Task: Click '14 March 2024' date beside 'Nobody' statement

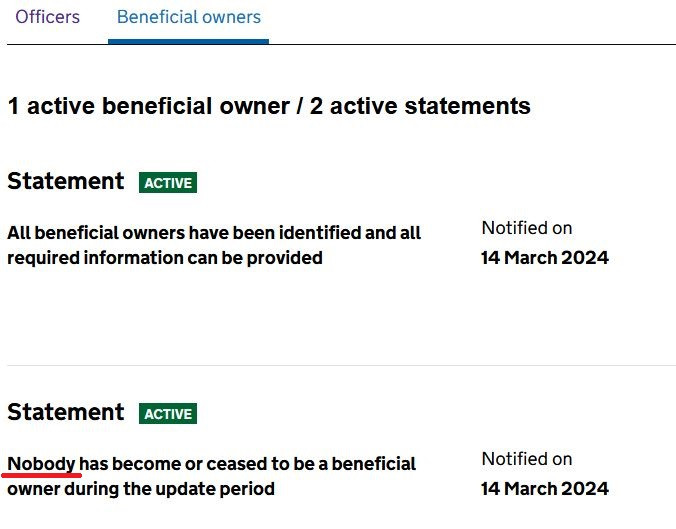Action: [x=545, y=489]
